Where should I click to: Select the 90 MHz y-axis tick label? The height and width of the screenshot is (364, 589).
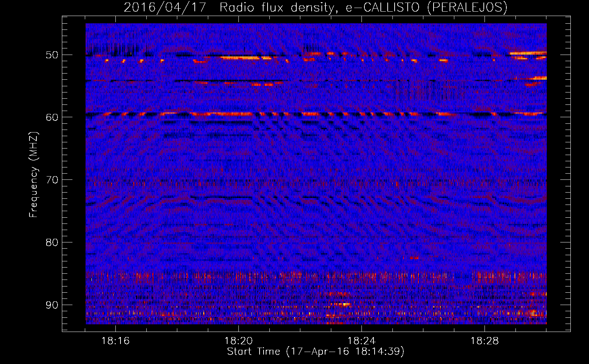pos(52,305)
